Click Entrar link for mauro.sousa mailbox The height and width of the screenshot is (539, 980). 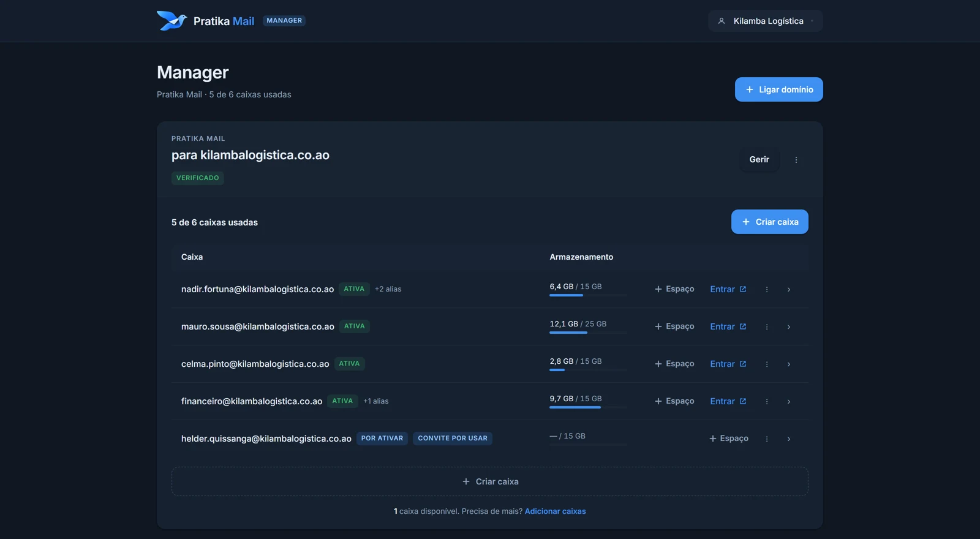(x=728, y=326)
